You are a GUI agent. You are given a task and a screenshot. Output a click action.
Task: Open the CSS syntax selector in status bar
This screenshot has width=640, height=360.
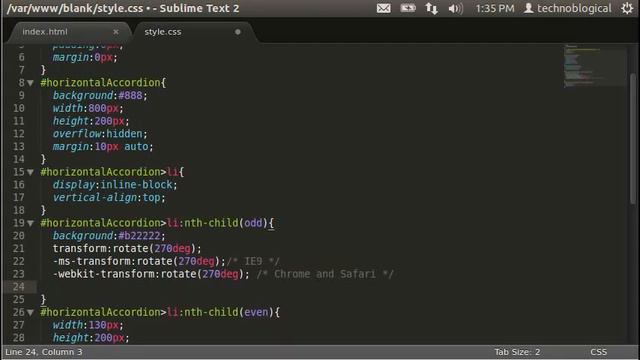coord(598,352)
